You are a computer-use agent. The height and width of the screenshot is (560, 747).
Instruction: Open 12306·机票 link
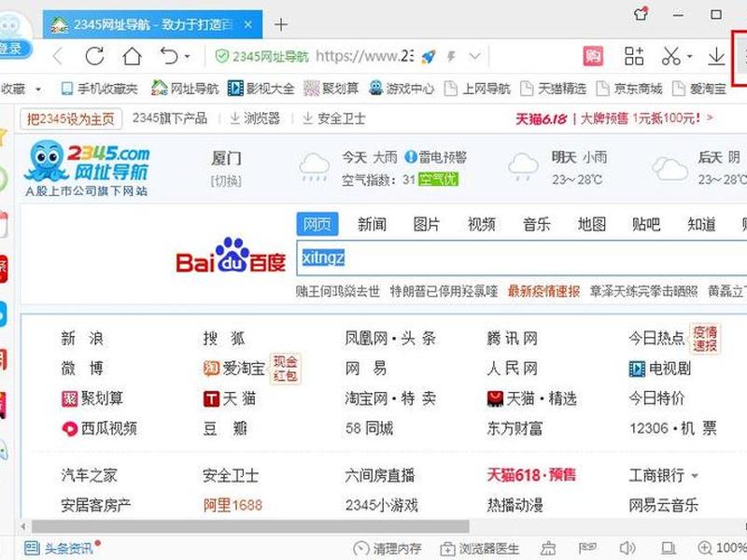(672, 428)
